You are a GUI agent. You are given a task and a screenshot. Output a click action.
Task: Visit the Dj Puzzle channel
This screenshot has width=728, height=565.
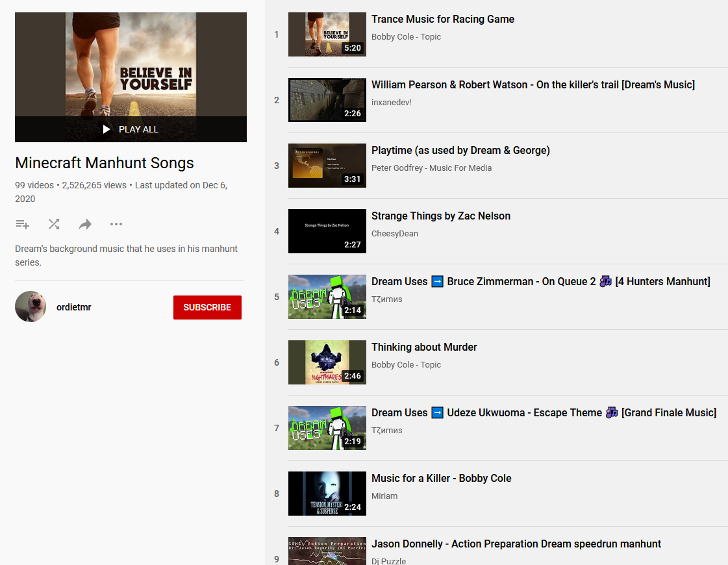(388, 560)
